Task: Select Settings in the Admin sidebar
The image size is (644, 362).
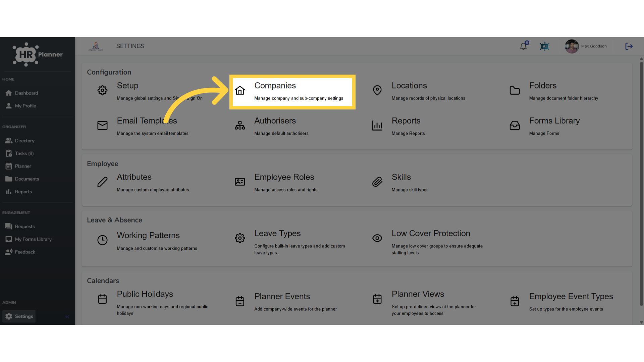Action: coord(19,316)
